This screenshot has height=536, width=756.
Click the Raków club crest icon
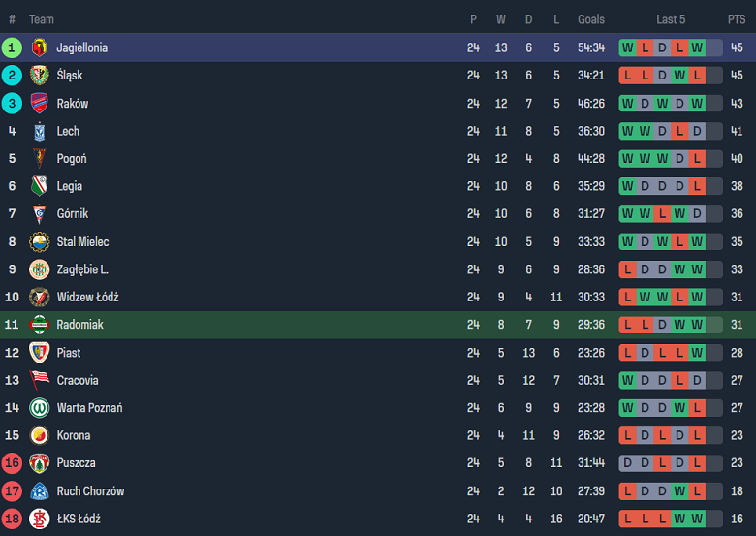[39, 103]
